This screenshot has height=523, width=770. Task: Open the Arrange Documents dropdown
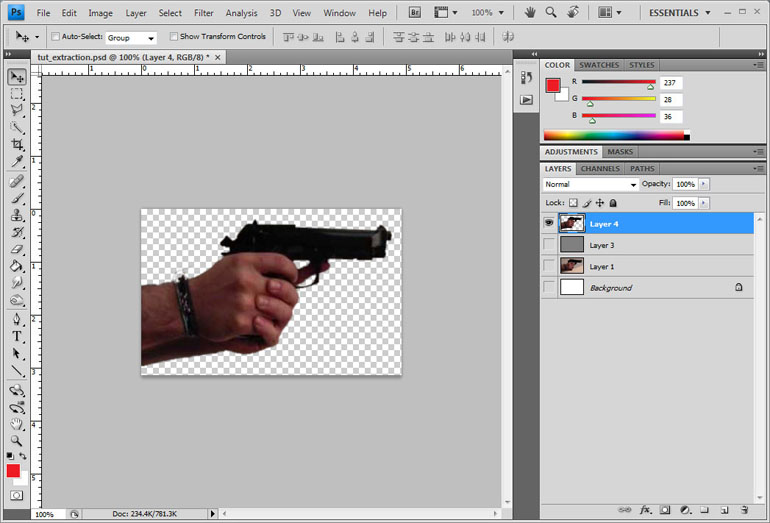pyautogui.click(x=609, y=13)
